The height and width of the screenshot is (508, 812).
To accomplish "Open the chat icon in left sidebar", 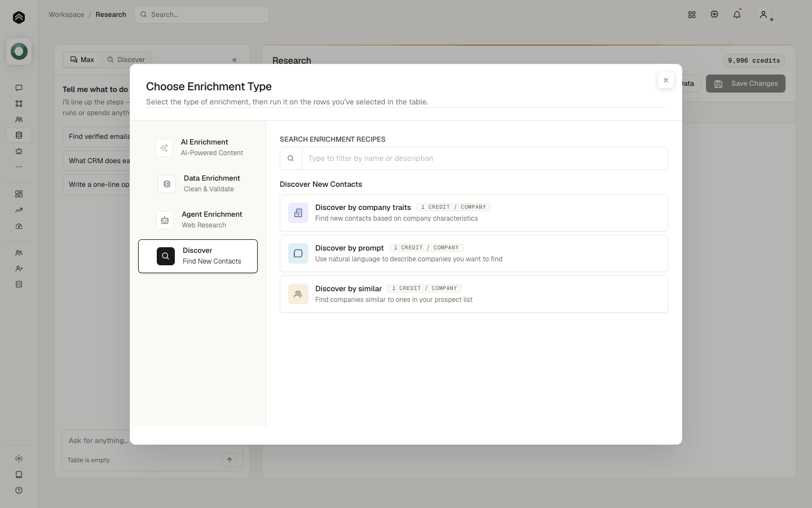I will pos(19,87).
